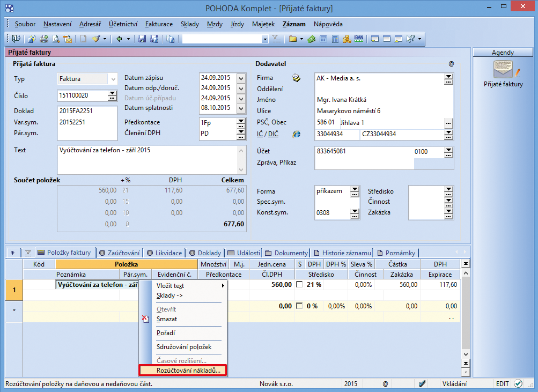The height and width of the screenshot is (392, 538).
Task: Open the Datum zápisu date dropdown
Action: coord(241,78)
